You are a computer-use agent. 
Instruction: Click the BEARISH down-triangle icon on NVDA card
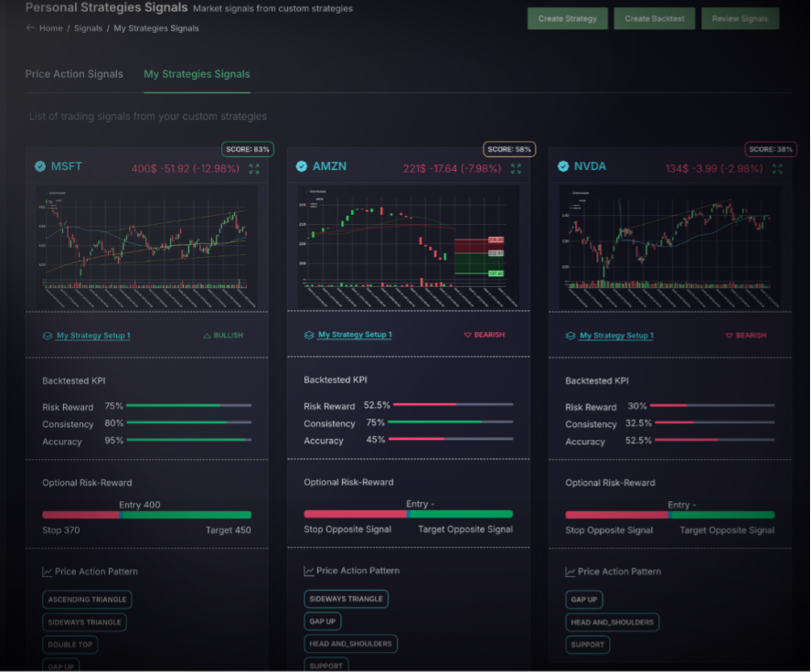click(x=730, y=336)
